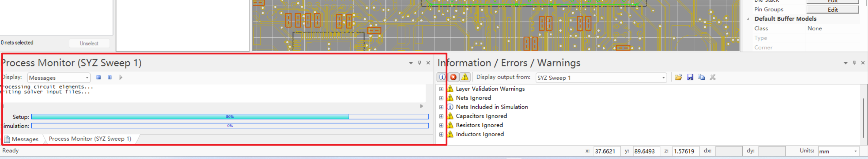The width and height of the screenshot is (868, 159).
Task: Expand the Resistors Ignored node
Action: pos(441,125)
